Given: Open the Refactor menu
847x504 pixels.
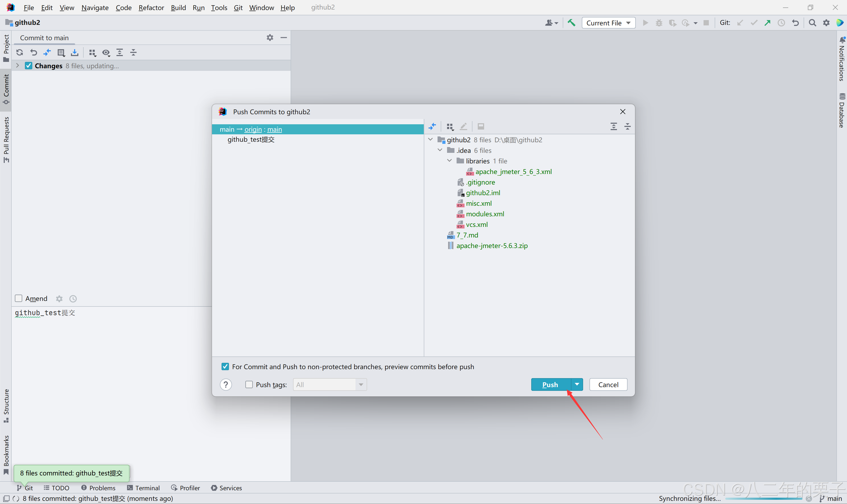Looking at the screenshot, I should (151, 7).
